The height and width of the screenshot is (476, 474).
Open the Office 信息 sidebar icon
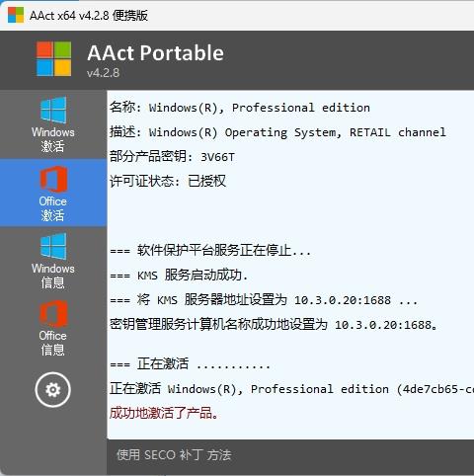tap(53, 329)
